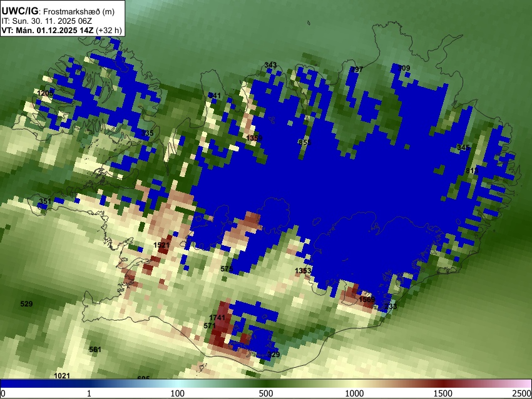This screenshot has height=399, width=532.
Task: Click the '1521' value in the west
Action: (x=161, y=245)
